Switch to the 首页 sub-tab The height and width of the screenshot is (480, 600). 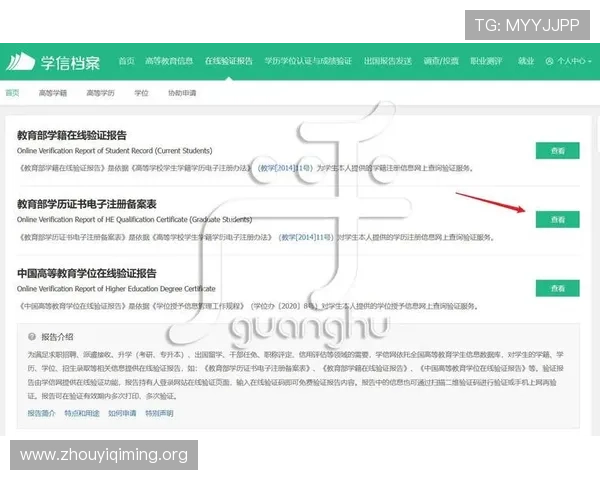[12, 93]
